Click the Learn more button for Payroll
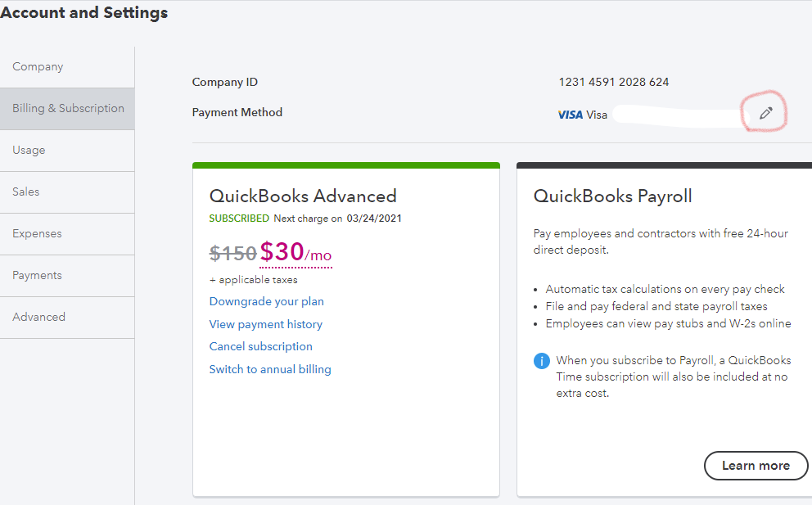This screenshot has width=812, height=505. point(756,466)
